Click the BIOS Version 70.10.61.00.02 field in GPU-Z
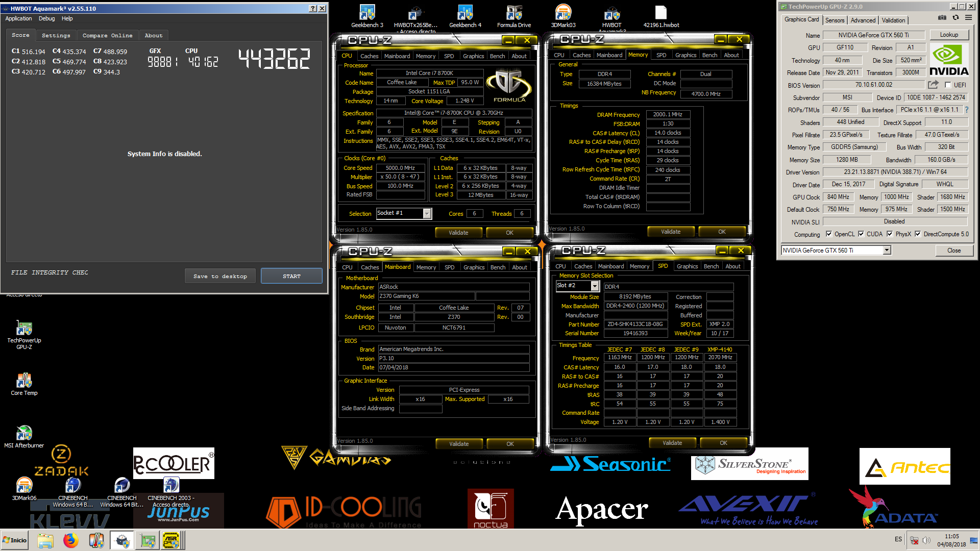This screenshot has width=980, height=551. 873,85
